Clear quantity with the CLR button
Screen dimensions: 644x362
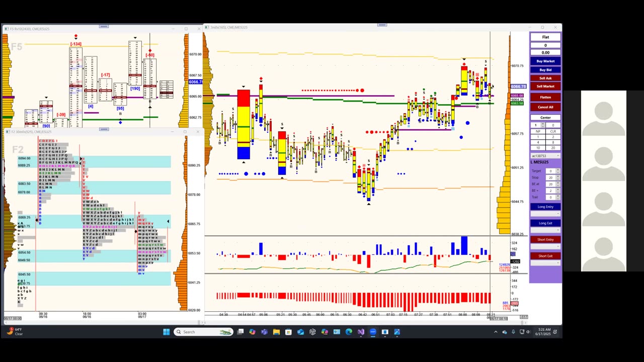tap(553, 131)
